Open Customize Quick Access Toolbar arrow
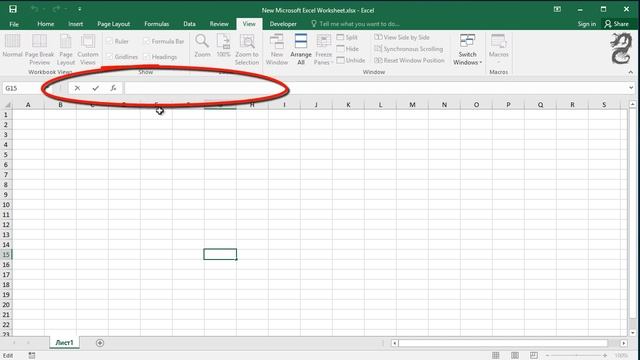This screenshot has height=360, width=640. point(79,9)
